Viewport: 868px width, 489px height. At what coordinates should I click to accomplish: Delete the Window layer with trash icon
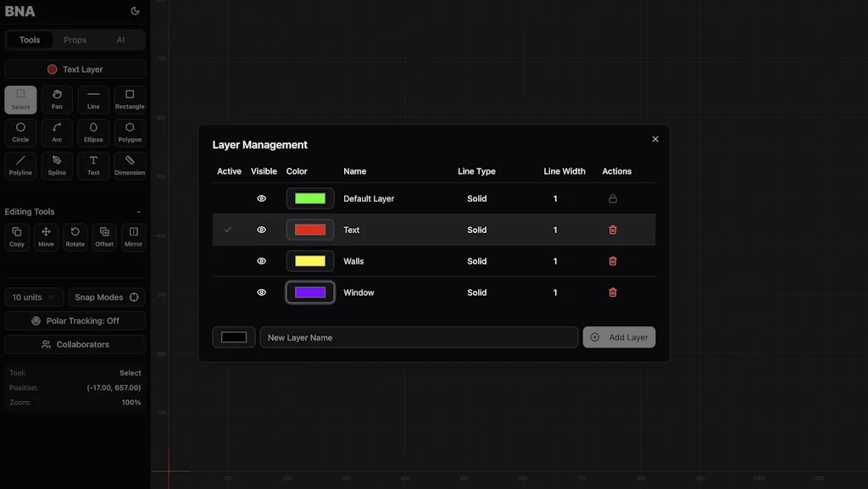pos(613,292)
